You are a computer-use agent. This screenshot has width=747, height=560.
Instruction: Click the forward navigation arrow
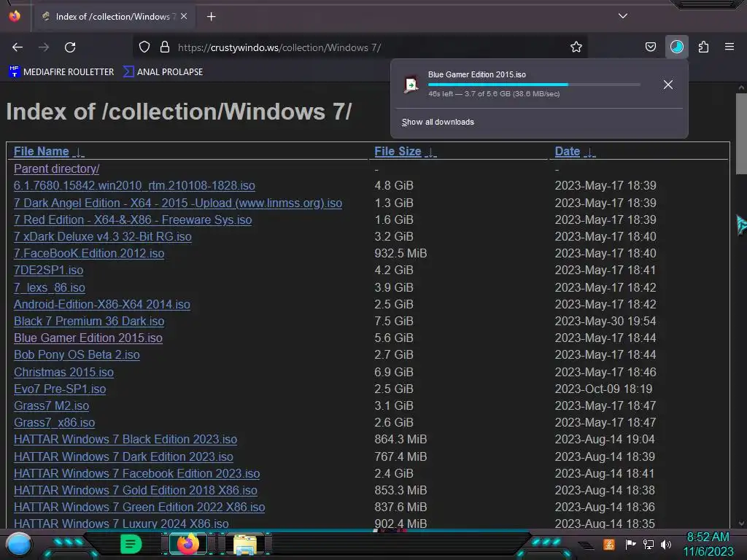pos(44,47)
